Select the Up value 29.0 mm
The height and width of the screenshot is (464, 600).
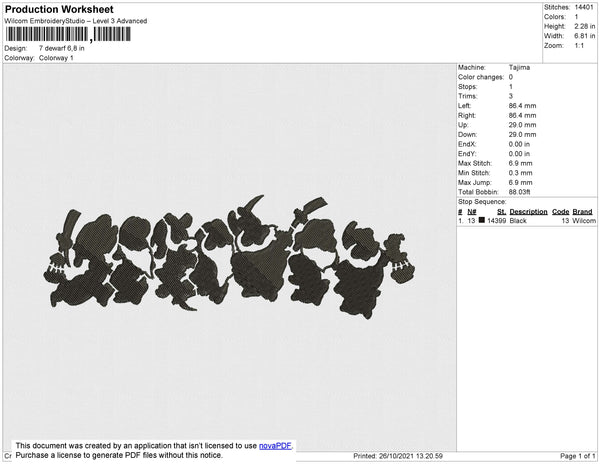(522, 125)
